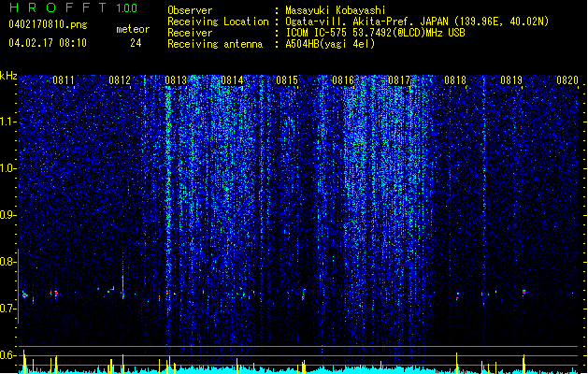The width and height of the screenshot is (588, 374).
Task: Click the kHz axis unit label
Action: 8,76
